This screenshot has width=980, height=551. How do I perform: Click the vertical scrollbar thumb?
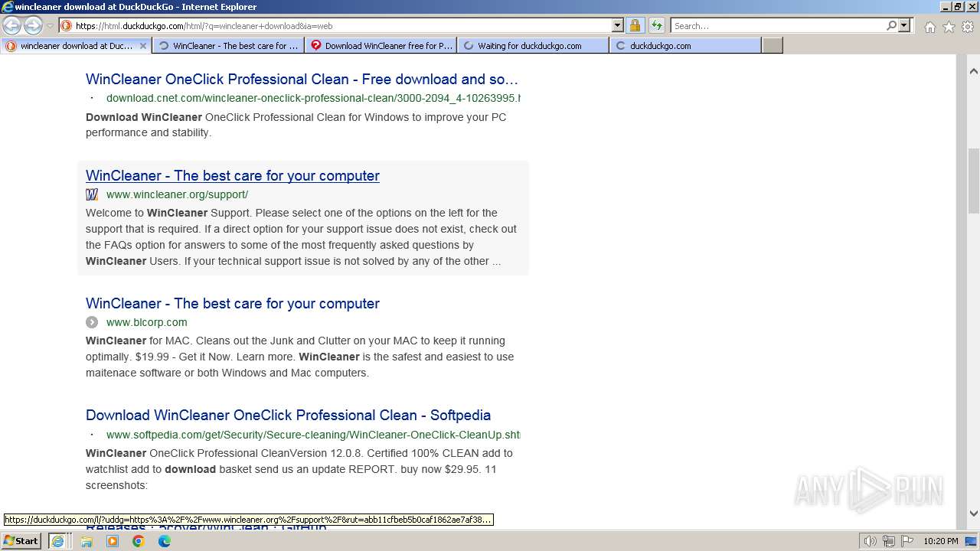click(x=974, y=181)
